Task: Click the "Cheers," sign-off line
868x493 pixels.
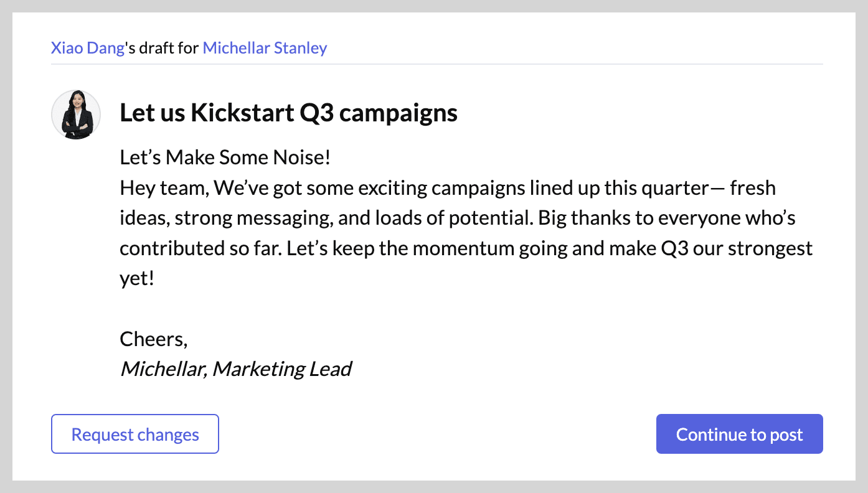Action: [154, 339]
